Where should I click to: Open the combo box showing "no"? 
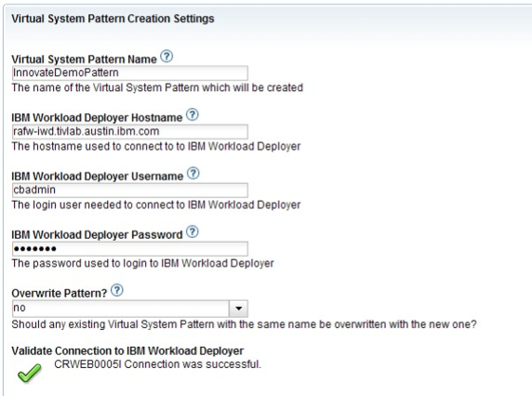[130, 309]
